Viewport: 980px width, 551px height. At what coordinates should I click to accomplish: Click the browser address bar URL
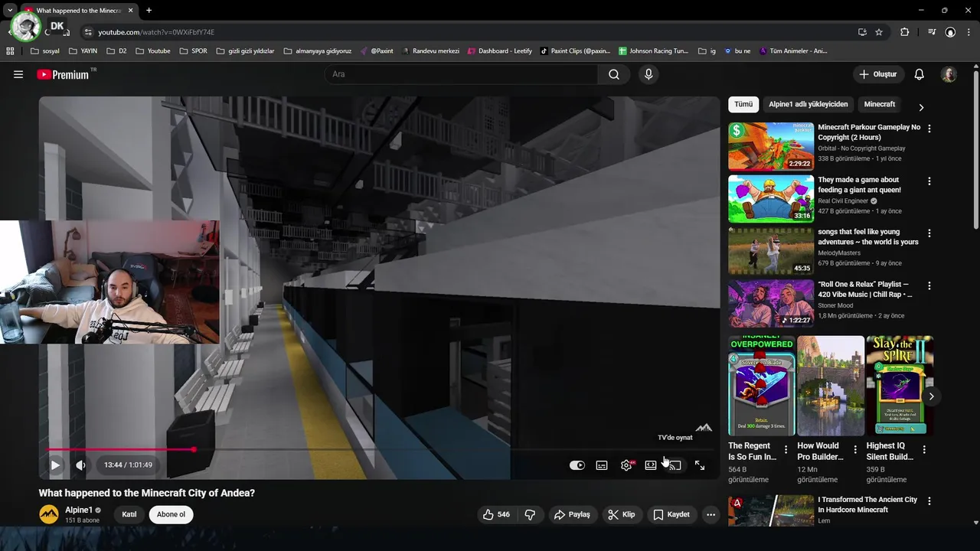156,32
